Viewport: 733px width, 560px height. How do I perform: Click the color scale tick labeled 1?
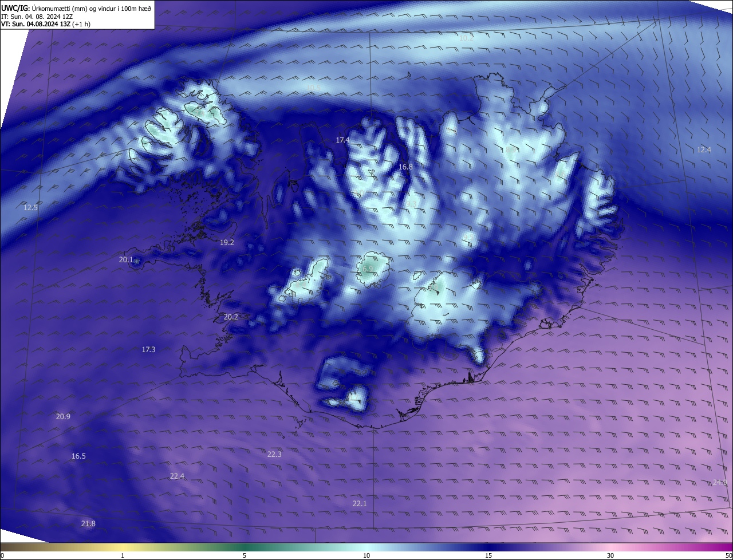point(123,555)
